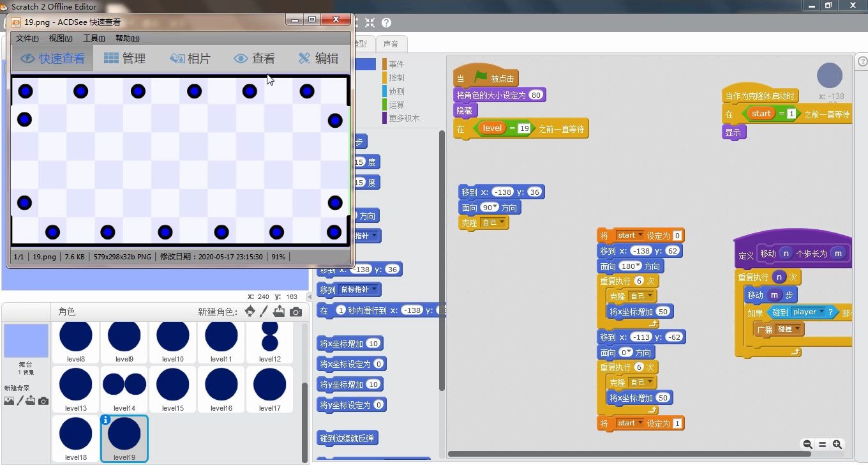Upload a sprite from file icon
Viewport: 868px width, 465px height.
coord(278,311)
